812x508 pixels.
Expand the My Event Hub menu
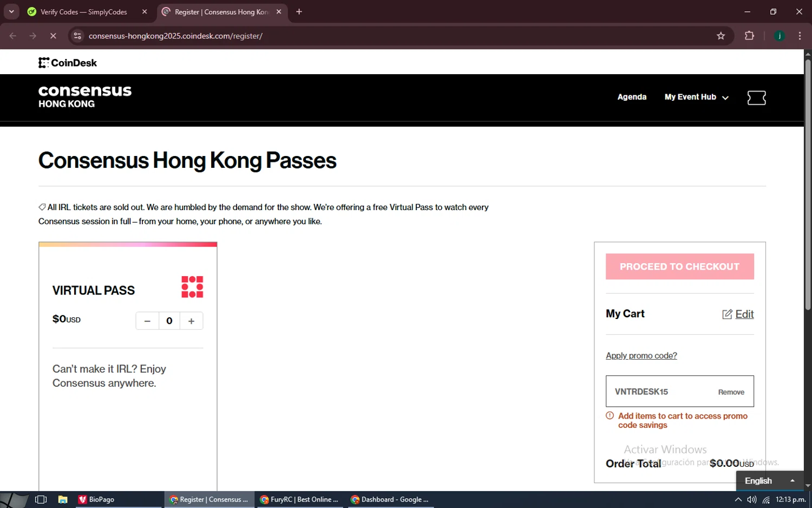[697, 97]
